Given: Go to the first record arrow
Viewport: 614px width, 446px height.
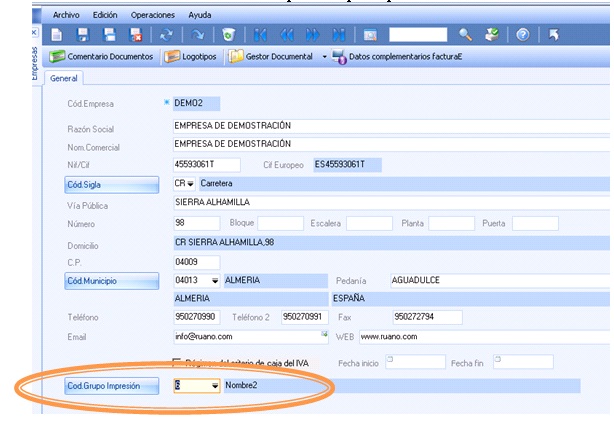Looking at the screenshot, I should [x=262, y=35].
